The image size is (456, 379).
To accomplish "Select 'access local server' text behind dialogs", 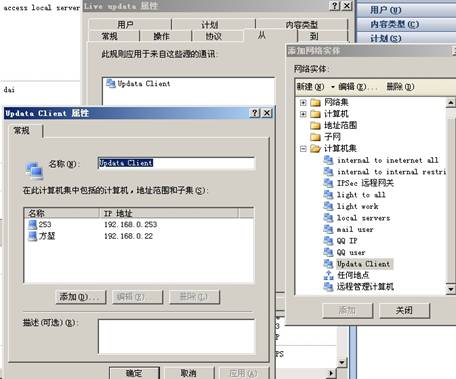I will coord(42,7).
